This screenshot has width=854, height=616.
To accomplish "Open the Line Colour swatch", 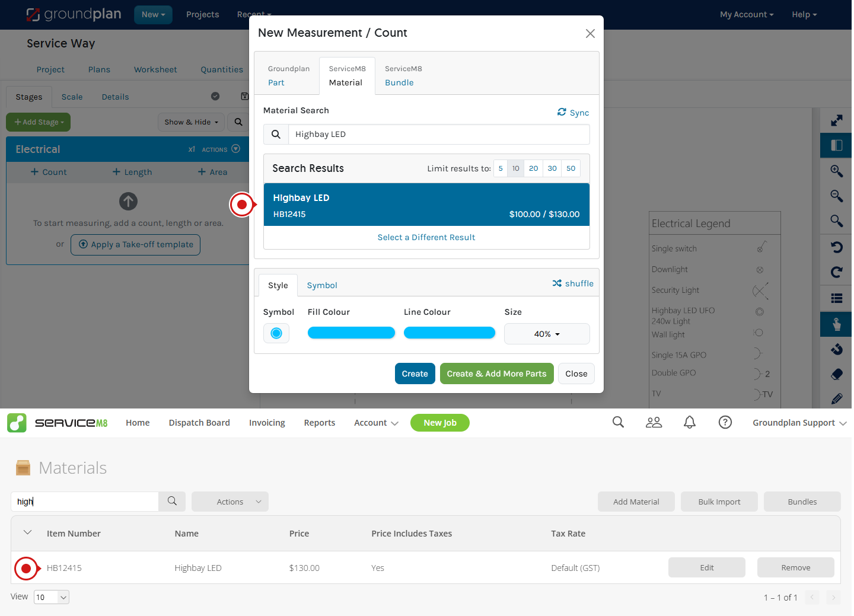I will (x=450, y=333).
